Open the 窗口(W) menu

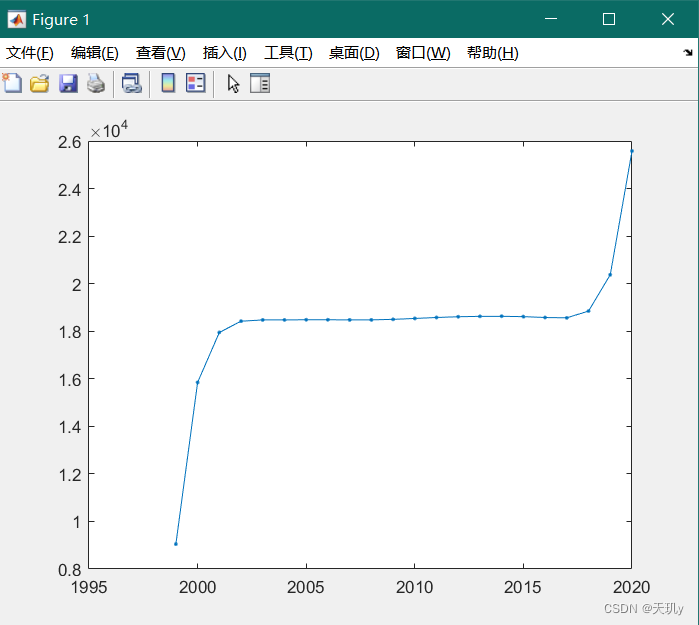coord(423,53)
